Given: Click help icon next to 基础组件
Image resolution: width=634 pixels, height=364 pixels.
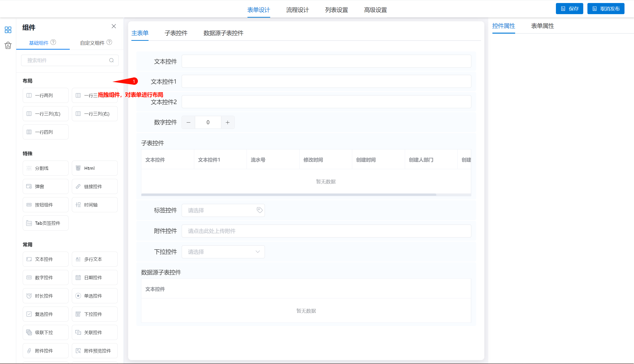Looking at the screenshot, I should pos(53,42).
